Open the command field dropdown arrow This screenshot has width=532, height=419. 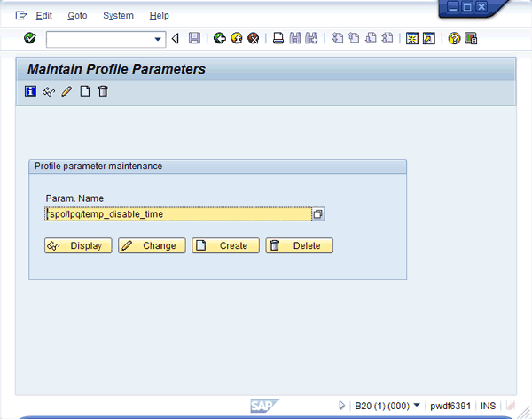pos(158,39)
